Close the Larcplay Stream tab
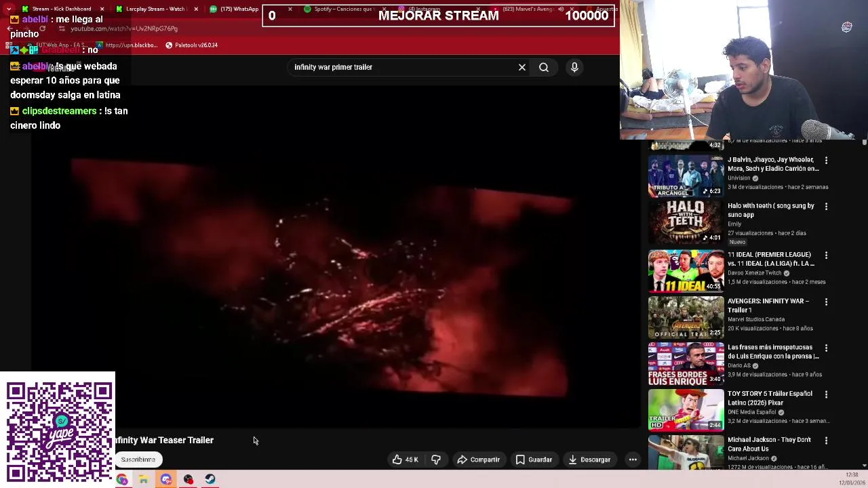This screenshot has width=868, height=488. (196, 9)
